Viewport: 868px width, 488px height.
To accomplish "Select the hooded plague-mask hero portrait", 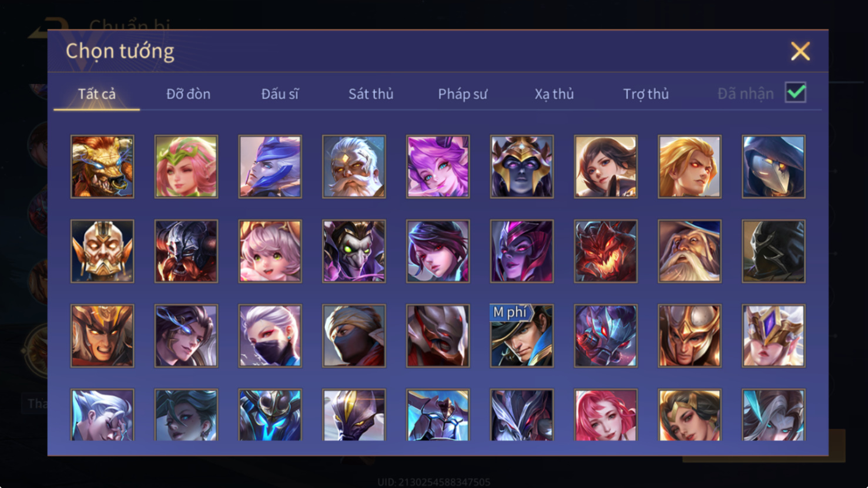I will click(x=773, y=167).
